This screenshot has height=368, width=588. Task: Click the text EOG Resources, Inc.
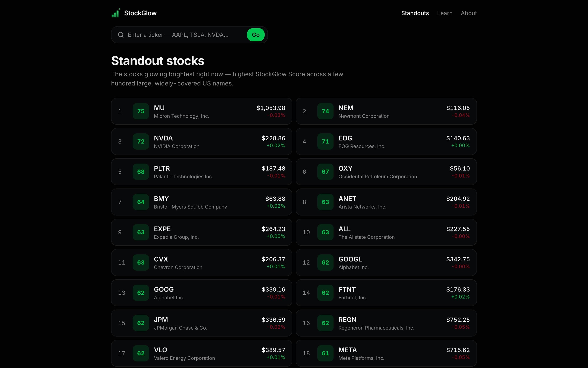coord(362,146)
